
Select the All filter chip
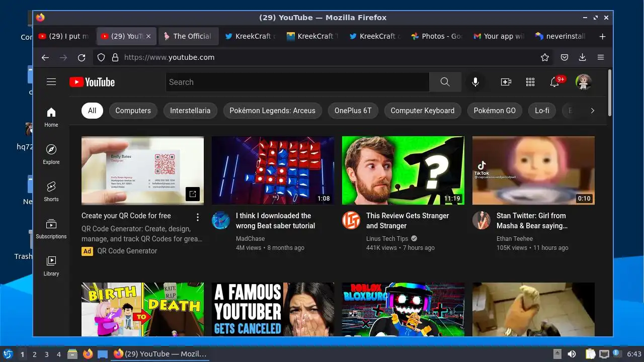click(92, 111)
